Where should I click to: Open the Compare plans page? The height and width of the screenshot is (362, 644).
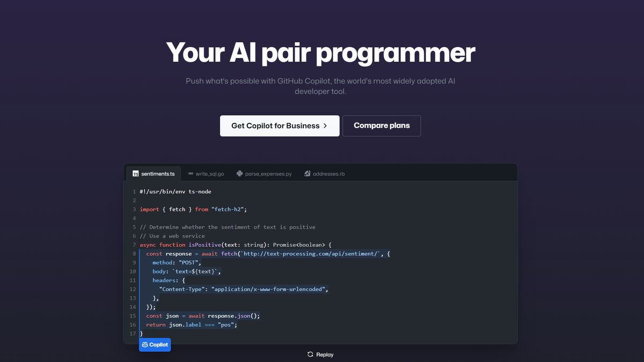point(382,125)
